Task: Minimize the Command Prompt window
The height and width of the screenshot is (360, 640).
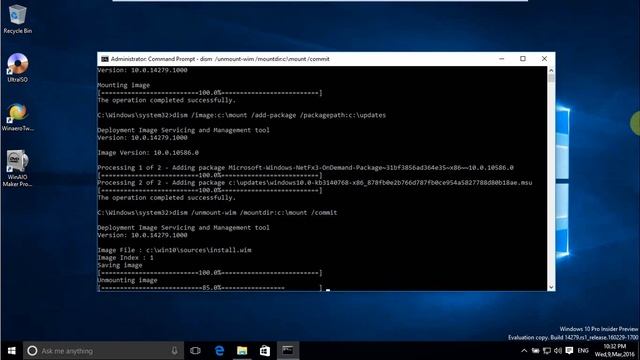Action: coord(502,59)
